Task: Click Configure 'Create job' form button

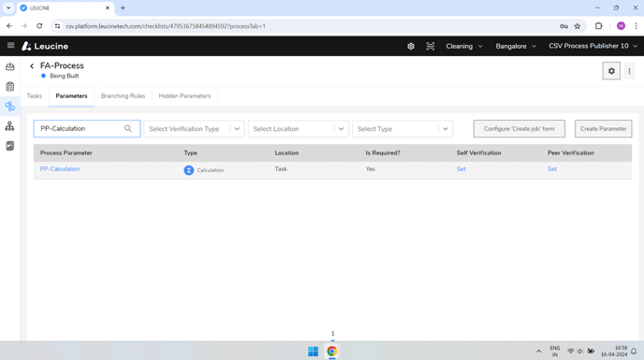Action: [520, 128]
